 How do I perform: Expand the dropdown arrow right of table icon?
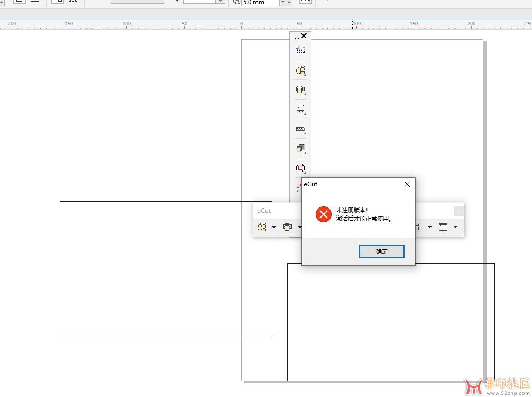[455, 227]
